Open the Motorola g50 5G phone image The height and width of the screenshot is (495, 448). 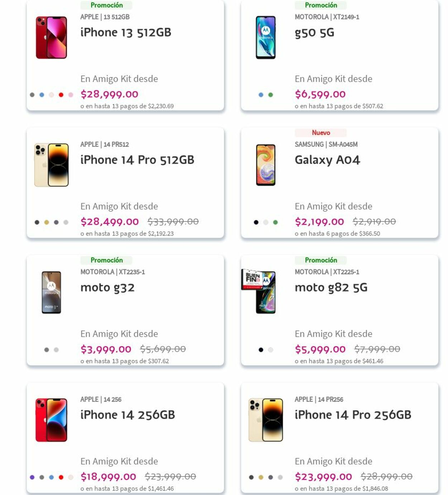[x=266, y=38]
